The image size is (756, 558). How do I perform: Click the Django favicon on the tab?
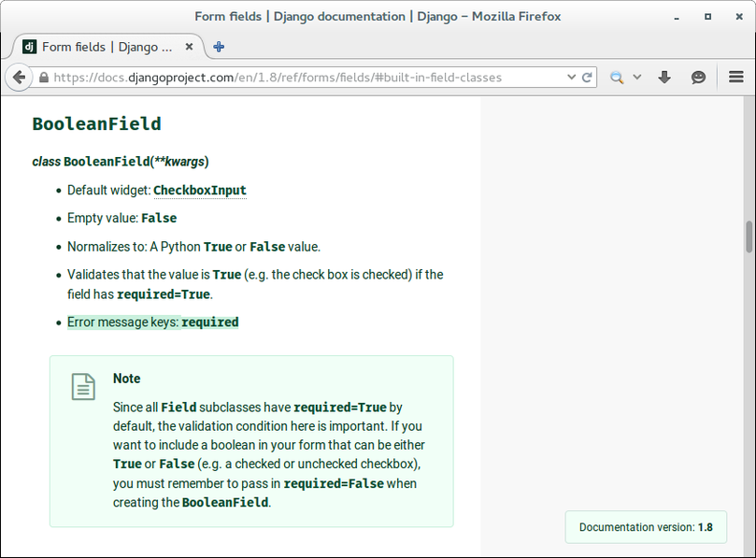click(29, 47)
